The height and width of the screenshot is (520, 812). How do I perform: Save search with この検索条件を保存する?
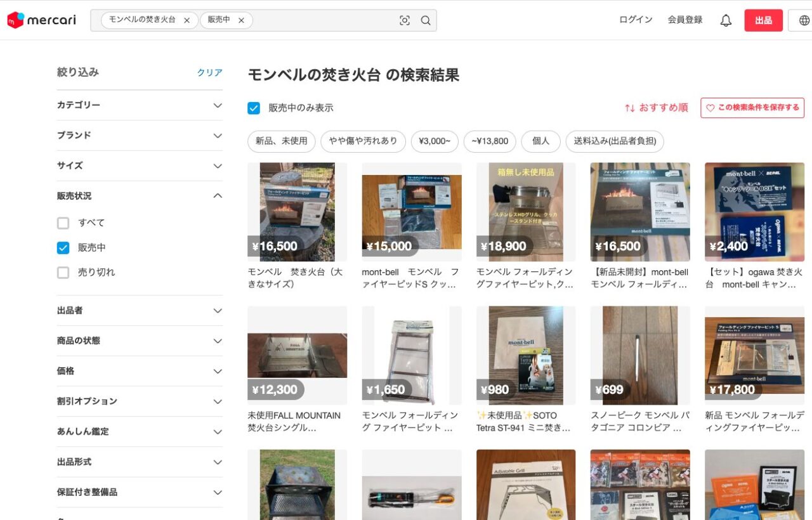[752, 108]
